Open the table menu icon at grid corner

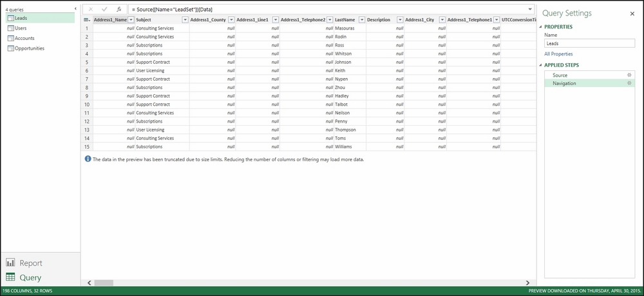87,20
